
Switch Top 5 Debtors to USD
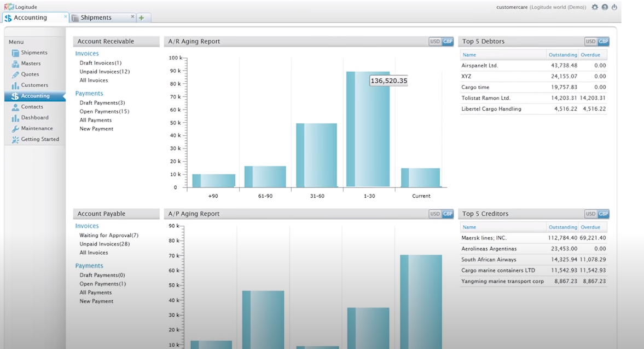pos(590,41)
